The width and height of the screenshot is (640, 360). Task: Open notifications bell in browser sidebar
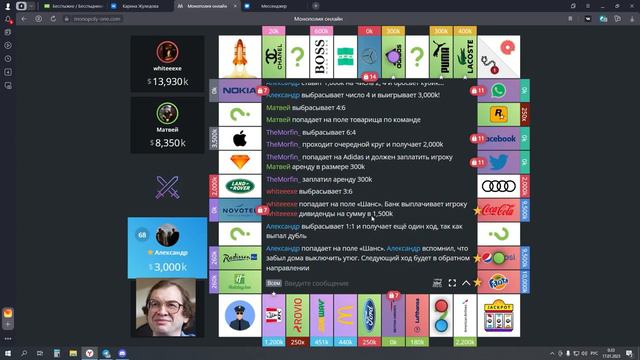(x=8, y=19)
